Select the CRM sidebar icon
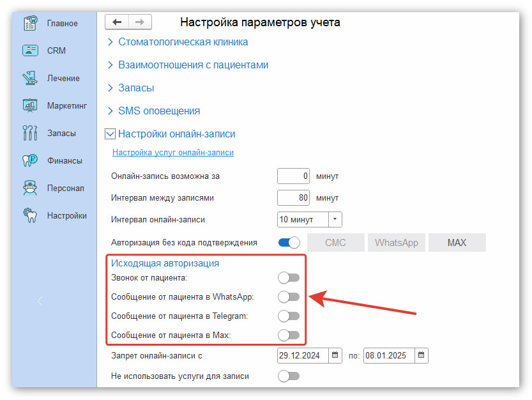This screenshot has height=400, width=532. tap(30, 50)
